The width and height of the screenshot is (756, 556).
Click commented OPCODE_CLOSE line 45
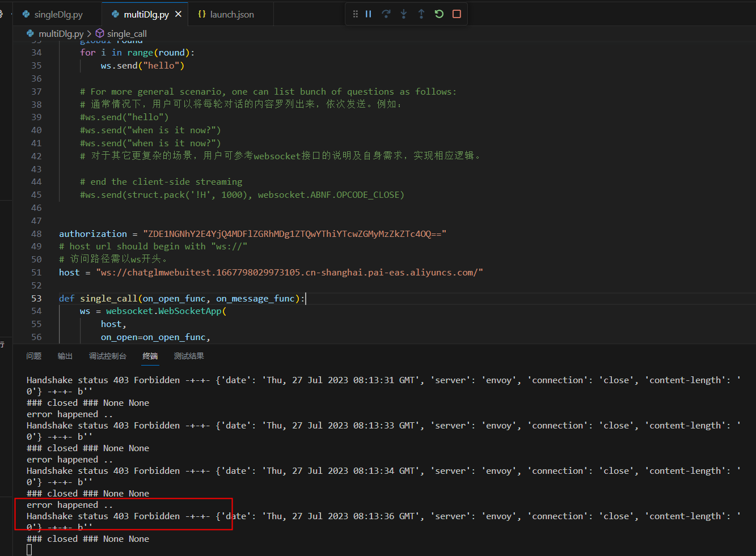(242, 195)
